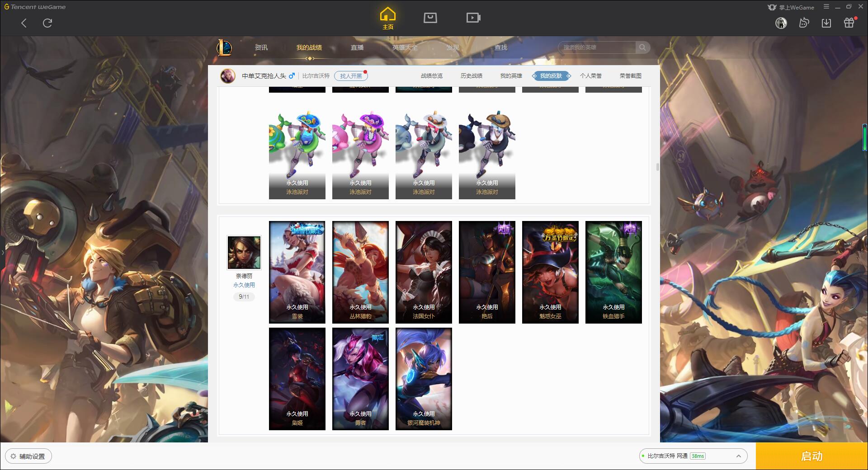Image resolution: width=868 pixels, height=470 pixels.
Task: Click the summoner avatar icon
Action: click(x=228, y=76)
